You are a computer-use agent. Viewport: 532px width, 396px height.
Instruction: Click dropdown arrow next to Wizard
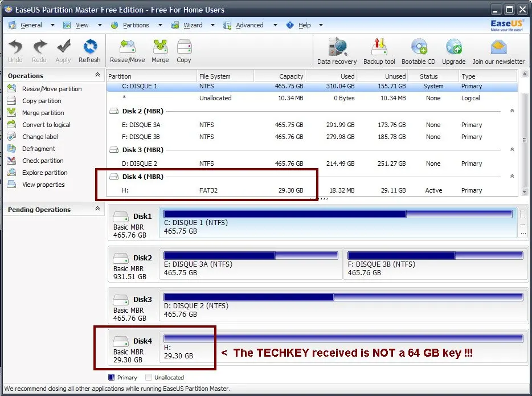click(x=212, y=25)
